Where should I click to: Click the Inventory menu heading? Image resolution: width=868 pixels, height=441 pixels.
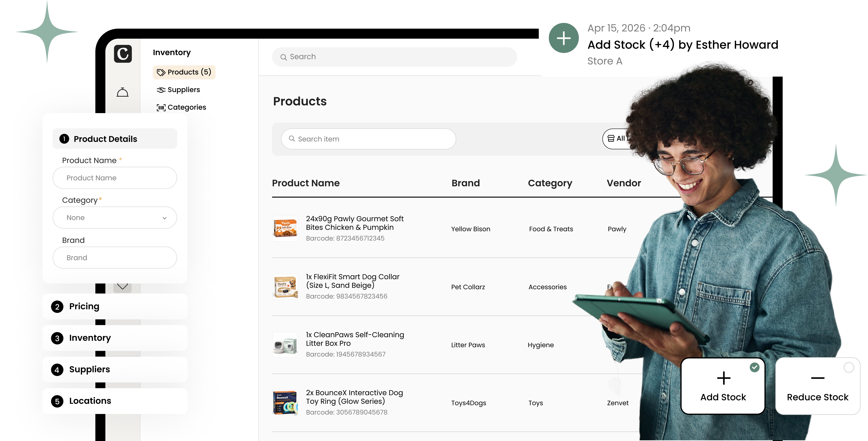click(x=172, y=52)
